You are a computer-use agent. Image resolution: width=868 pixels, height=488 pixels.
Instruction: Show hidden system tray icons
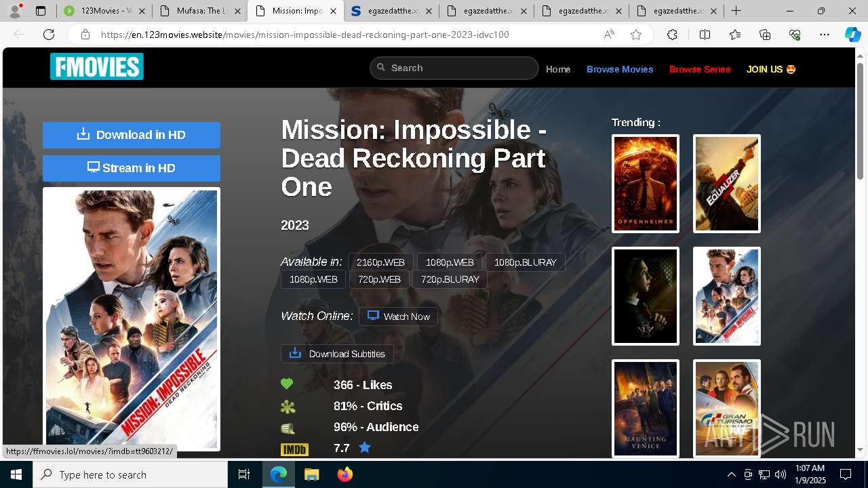coord(731,474)
